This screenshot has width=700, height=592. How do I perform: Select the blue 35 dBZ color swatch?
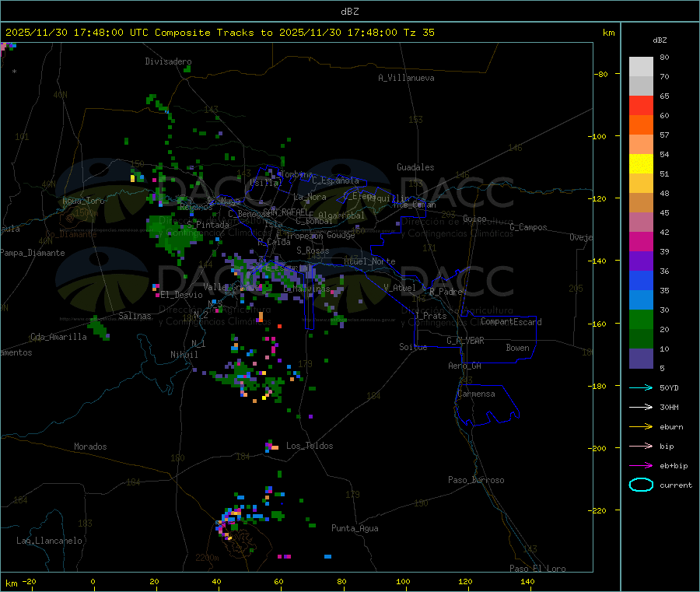tap(641, 280)
